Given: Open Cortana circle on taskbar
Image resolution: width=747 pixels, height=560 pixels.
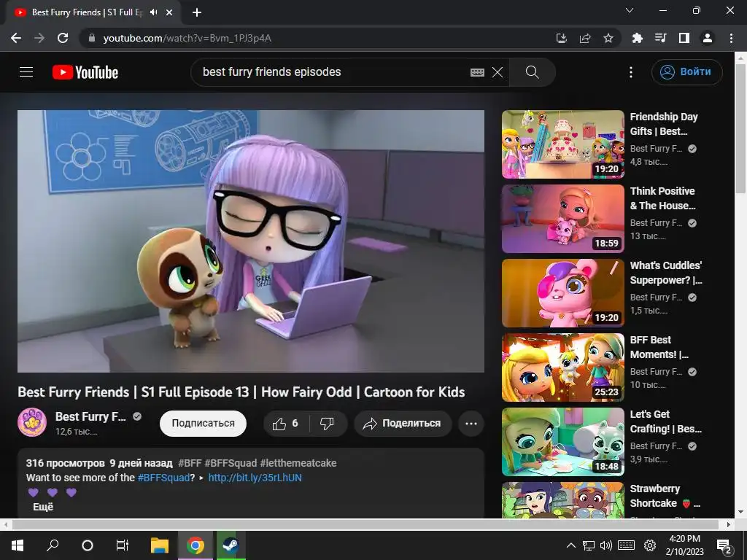Looking at the screenshot, I should coord(88,545).
